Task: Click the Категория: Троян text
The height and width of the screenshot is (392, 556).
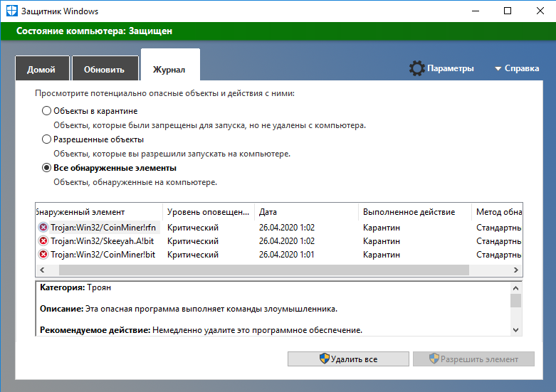Action: click(x=75, y=287)
